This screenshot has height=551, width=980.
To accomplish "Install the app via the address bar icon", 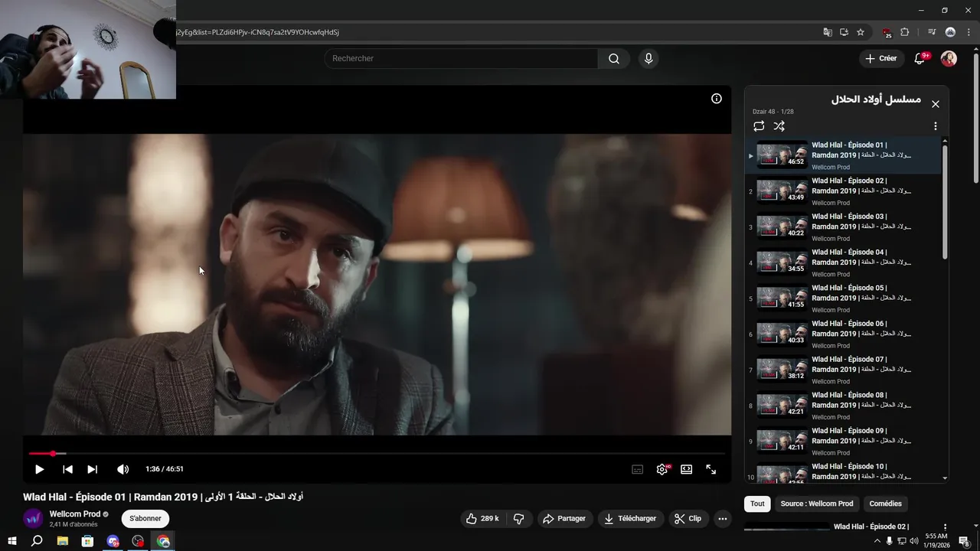I will [x=844, y=32].
